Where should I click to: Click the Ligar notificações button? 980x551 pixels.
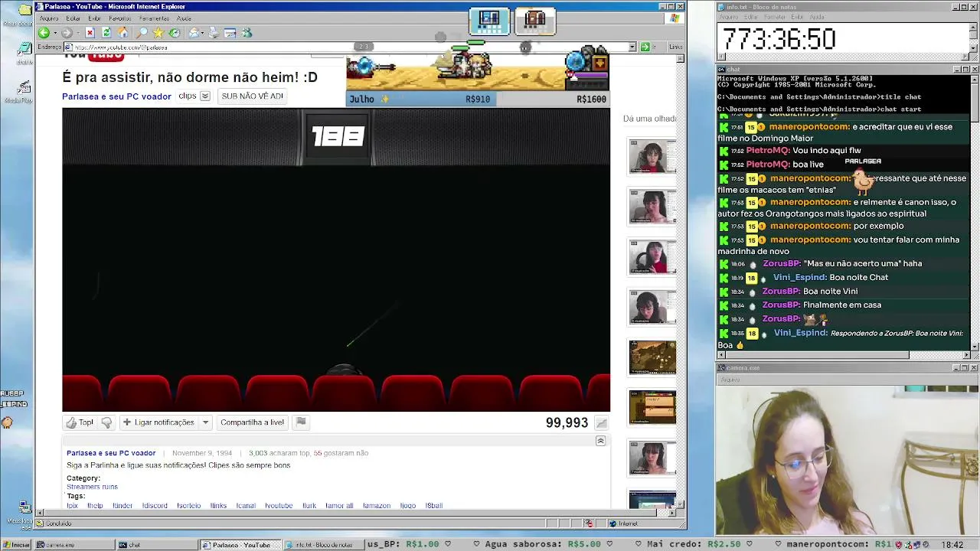[158, 422]
